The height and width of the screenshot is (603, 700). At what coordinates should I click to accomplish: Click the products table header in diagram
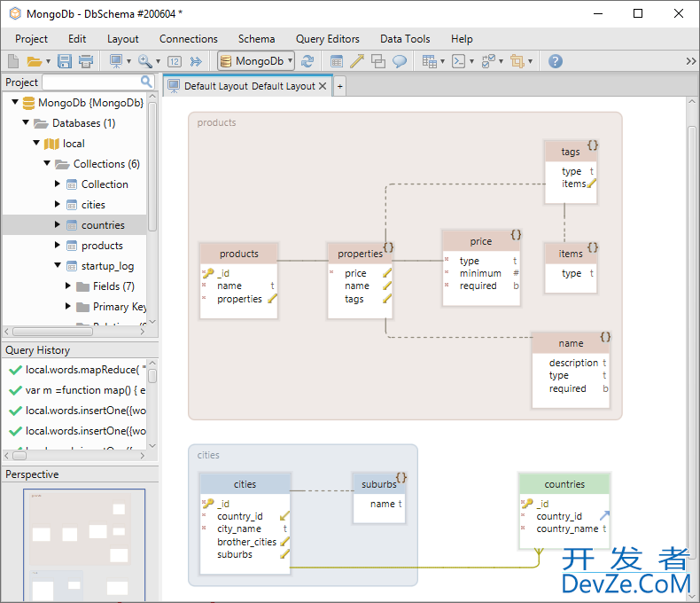point(239,254)
